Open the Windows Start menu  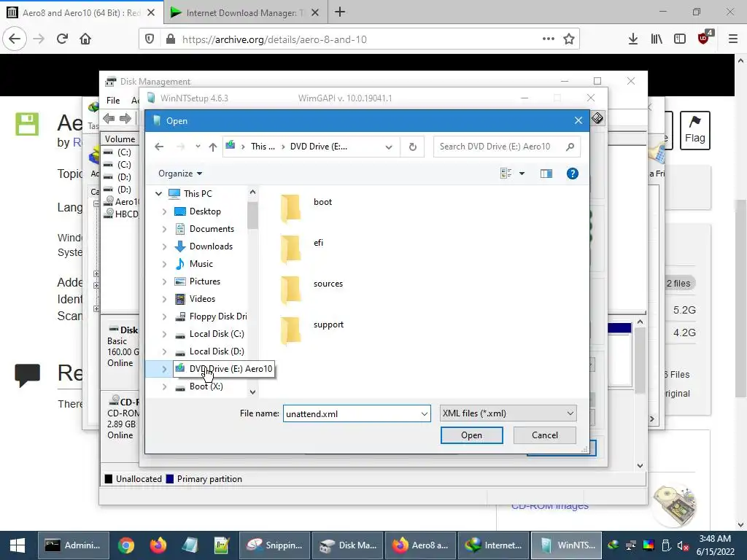click(x=18, y=545)
